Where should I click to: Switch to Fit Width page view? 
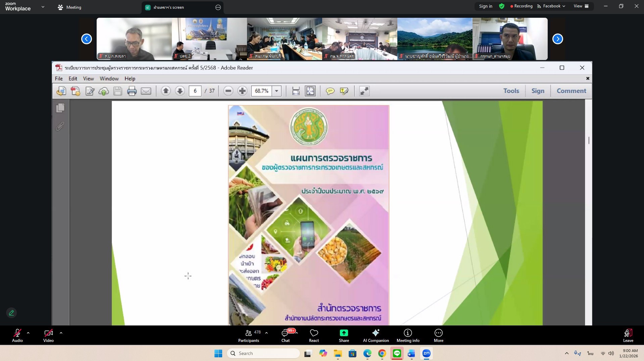pyautogui.click(x=296, y=91)
